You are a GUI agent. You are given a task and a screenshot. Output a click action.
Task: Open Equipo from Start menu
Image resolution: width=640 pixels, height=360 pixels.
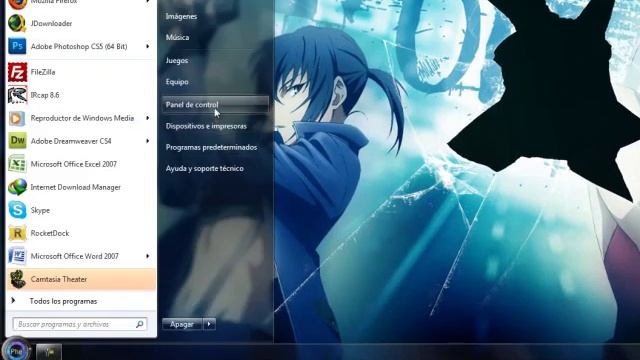[x=177, y=82]
